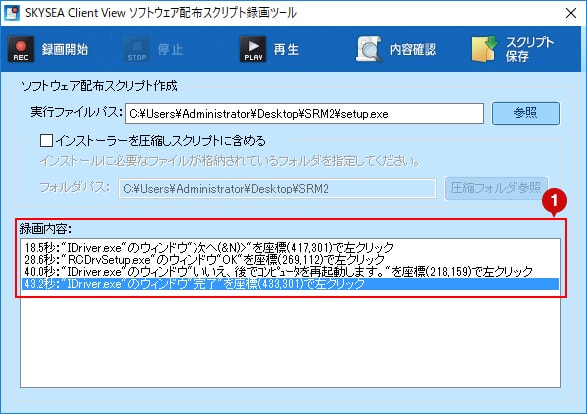Select the 28.6秒 RCDrvSetup.exe OK entry

click(x=290, y=259)
